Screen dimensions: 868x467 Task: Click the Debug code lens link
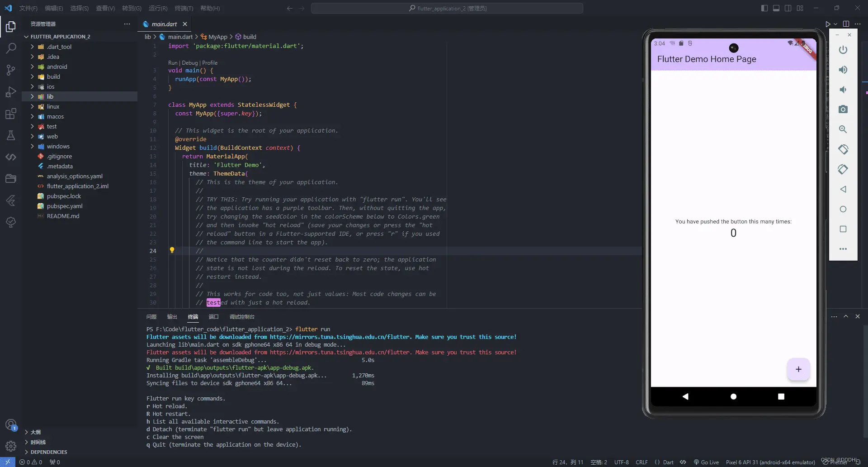(x=189, y=63)
